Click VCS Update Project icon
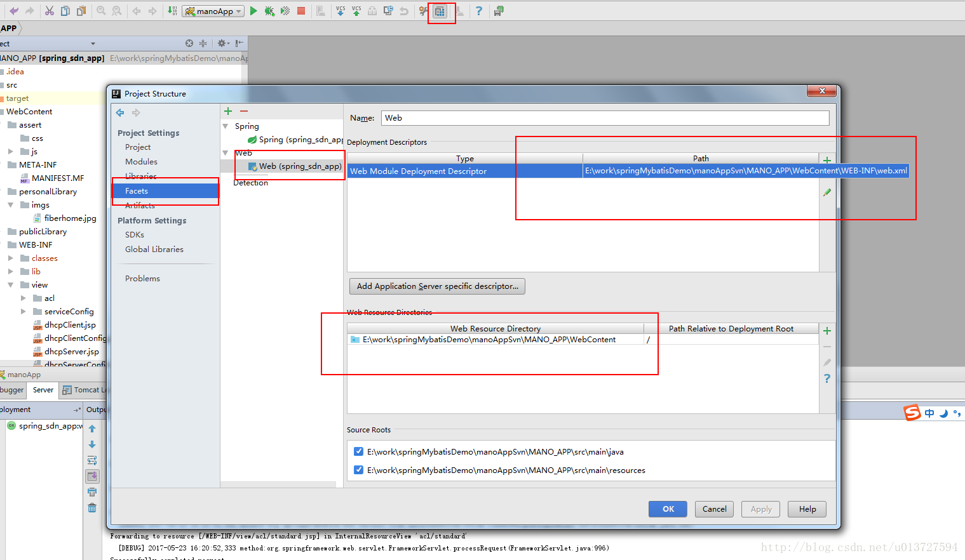 tap(341, 11)
